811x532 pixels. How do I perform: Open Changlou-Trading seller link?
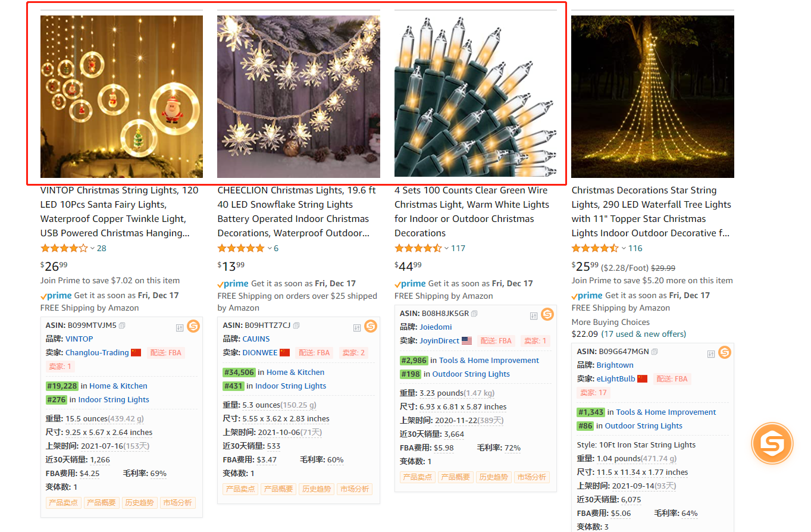tap(97, 353)
